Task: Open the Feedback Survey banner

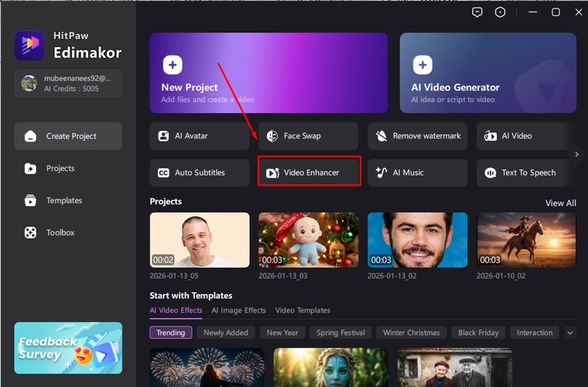Action: (x=68, y=348)
